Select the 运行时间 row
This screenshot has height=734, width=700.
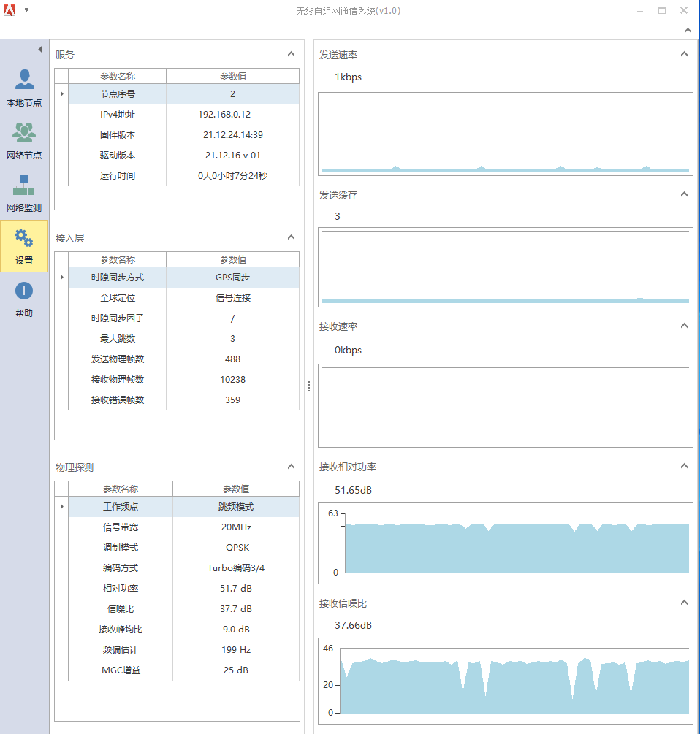184,176
